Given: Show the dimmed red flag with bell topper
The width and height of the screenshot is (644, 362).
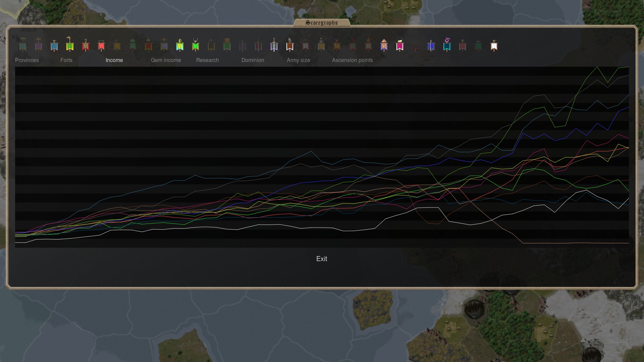Looking at the screenshot, I should click(x=149, y=45).
